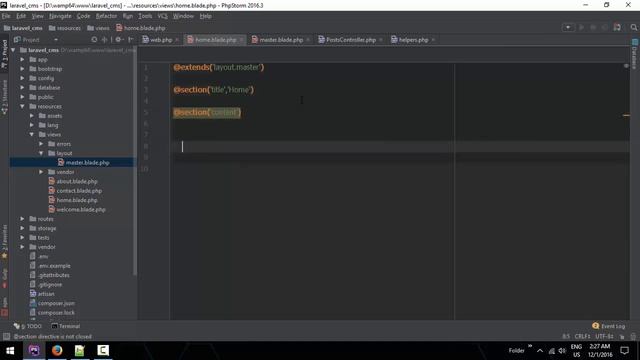
Task: Open Windows action center notifications
Action: click(624, 351)
